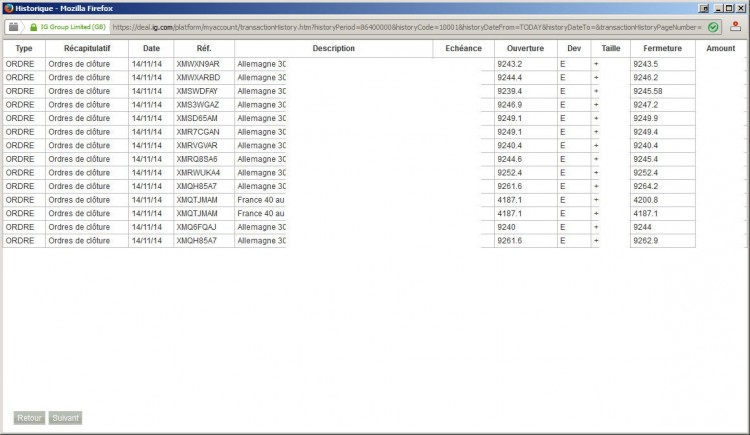Select reference XMS3WGAZ
750x435 pixels.
[x=197, y=105]
